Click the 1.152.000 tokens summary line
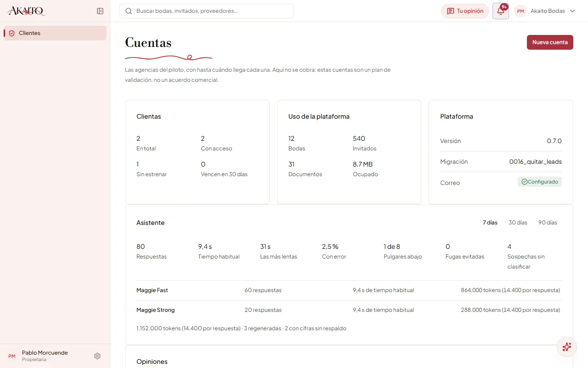The image size is (588, 368). pyautogui.click(x=241, y=328)
